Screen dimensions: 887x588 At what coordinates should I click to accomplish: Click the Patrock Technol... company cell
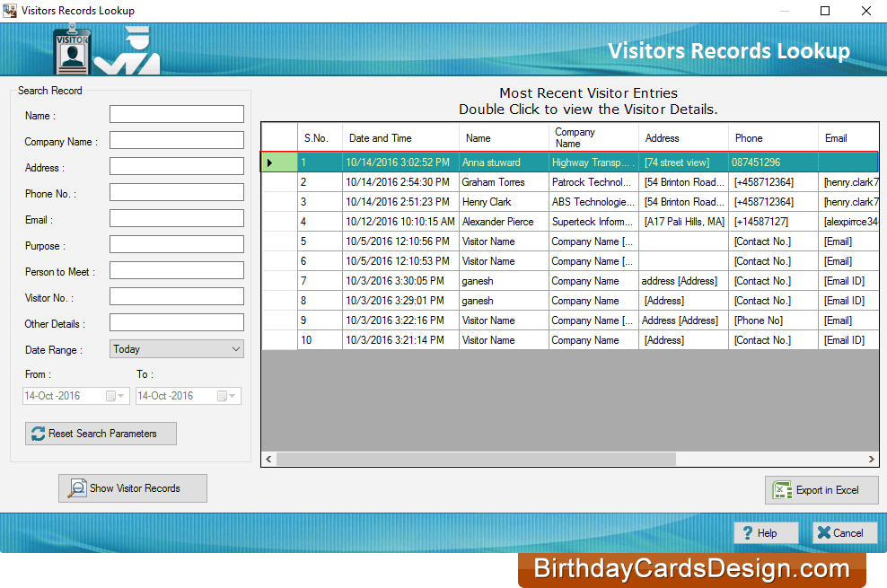point(593,182)
